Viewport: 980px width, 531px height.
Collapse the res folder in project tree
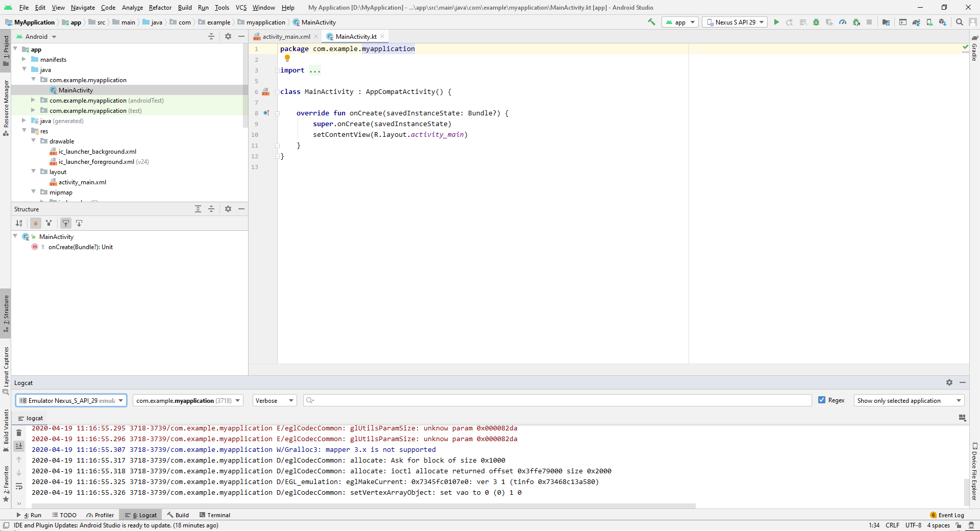coord(24,131)
